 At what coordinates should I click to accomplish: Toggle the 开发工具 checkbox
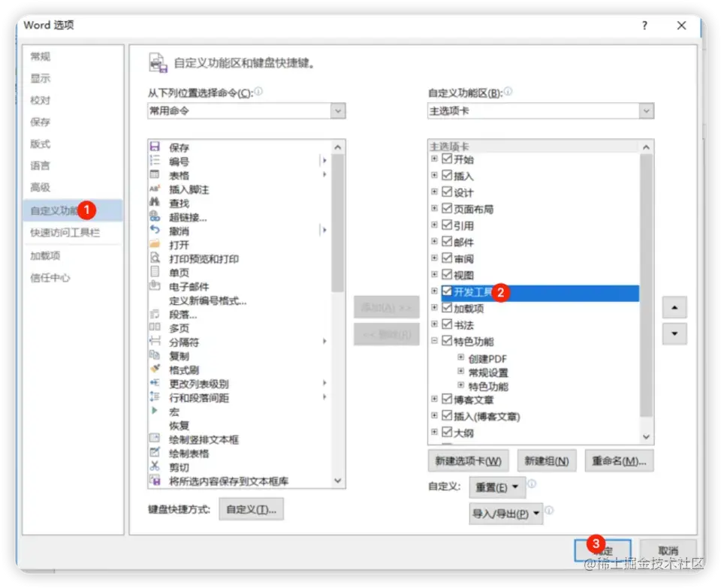(x=447, y=291)
